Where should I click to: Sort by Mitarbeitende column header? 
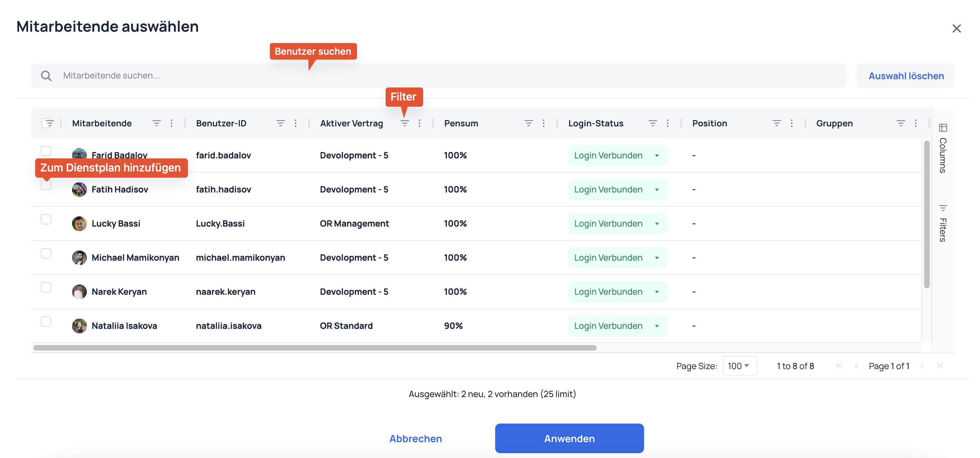click(102, 123)
